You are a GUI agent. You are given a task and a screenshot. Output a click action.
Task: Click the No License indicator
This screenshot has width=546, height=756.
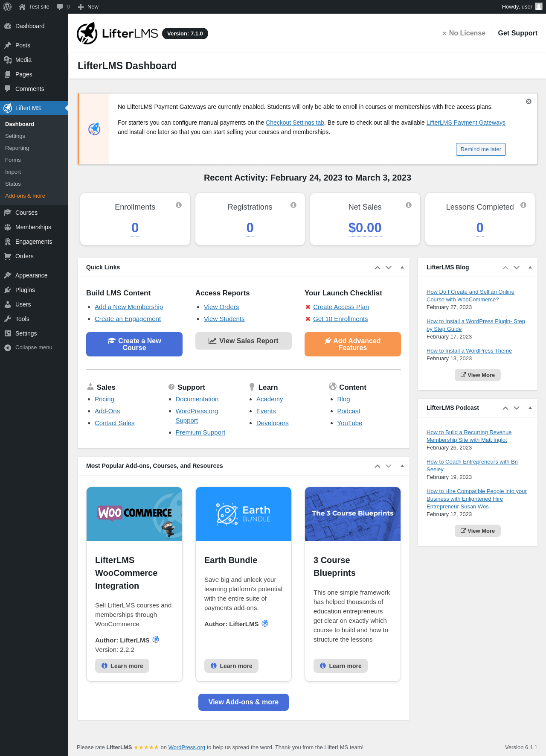[464, 33]
